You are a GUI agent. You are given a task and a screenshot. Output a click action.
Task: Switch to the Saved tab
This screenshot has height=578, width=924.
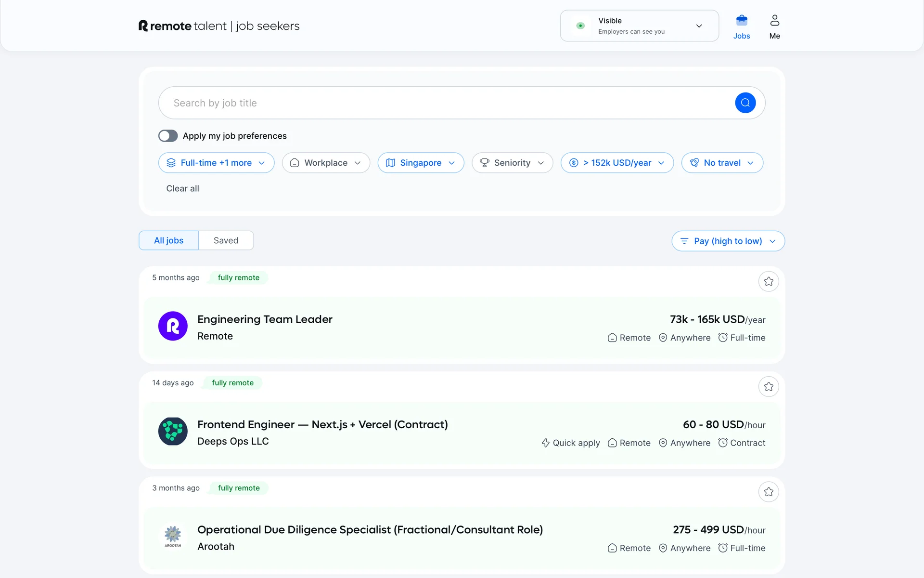tap(226, 240)
